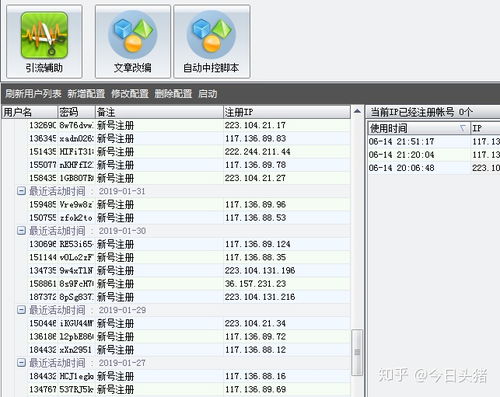Select the 06-14 21:20:04 usage entry
500x397 pixels.
(434, 155)
